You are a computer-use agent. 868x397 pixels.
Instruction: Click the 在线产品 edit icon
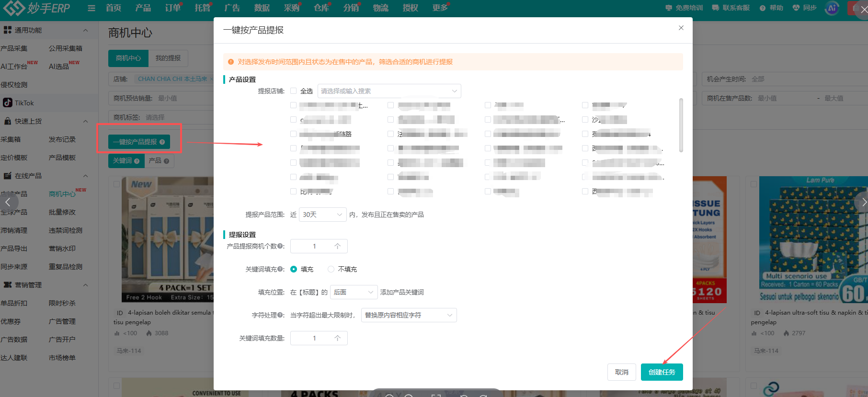(8, 176)
